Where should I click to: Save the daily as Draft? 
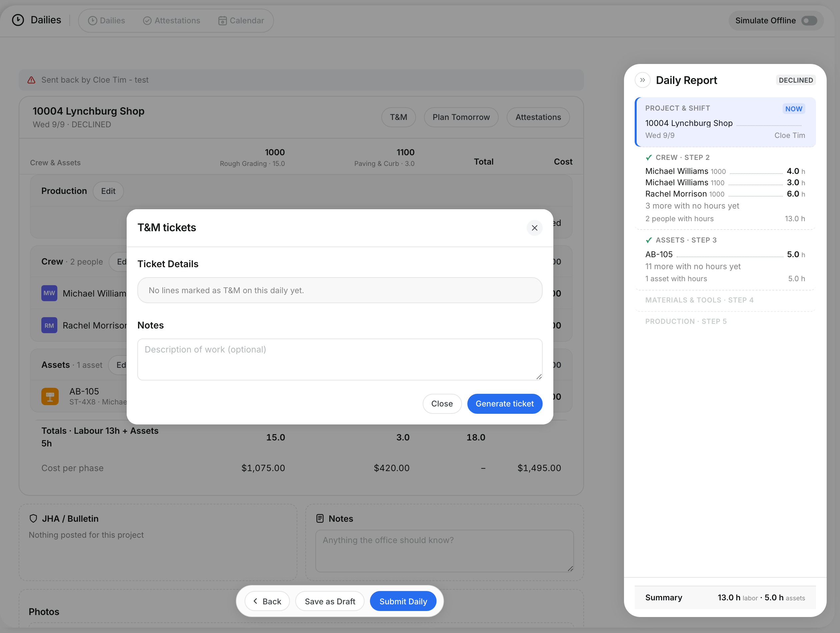pyautogui.click(x=330, y=601)
